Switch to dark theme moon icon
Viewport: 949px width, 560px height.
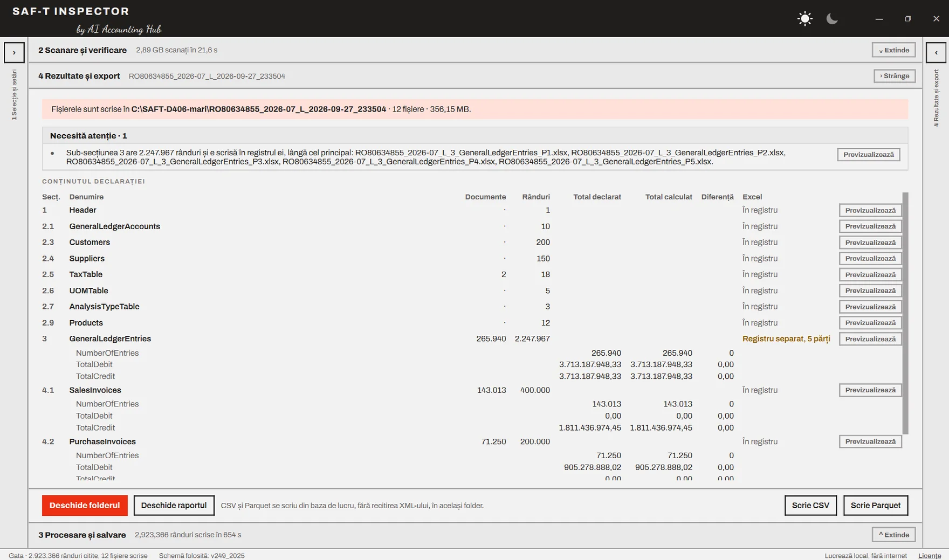click(x=832, y=19)
